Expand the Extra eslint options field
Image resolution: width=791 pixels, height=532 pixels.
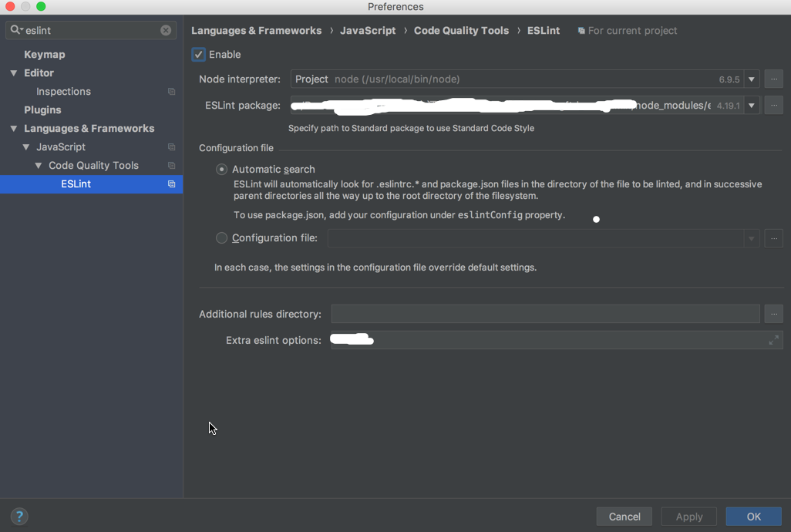[773, 340]
